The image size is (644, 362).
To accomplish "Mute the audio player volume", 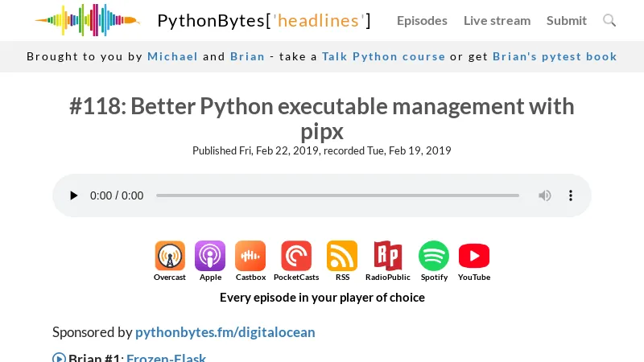I will pyautogui.click(x=545, y=195).
